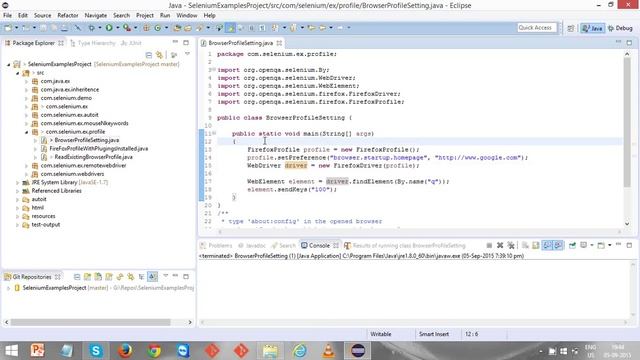Viewport: 640px width, 360px height.
Task: Open the Display Selected Console dropdown
Action: click(592, 245)
